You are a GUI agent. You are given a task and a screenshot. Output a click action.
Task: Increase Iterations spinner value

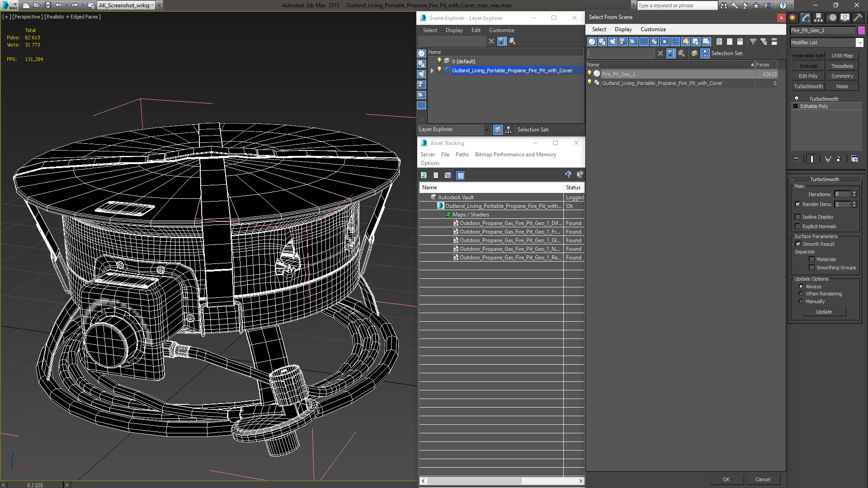(x=854, y=192)
